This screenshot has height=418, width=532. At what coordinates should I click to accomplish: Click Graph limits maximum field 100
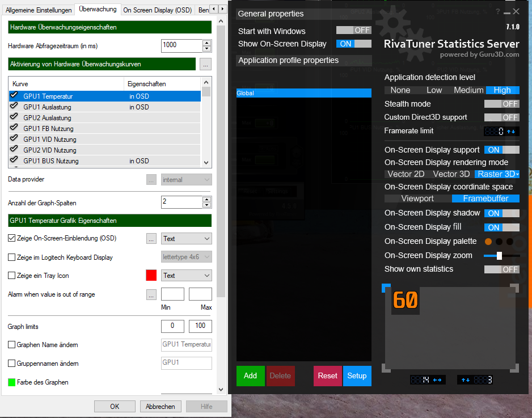point(200,326)
